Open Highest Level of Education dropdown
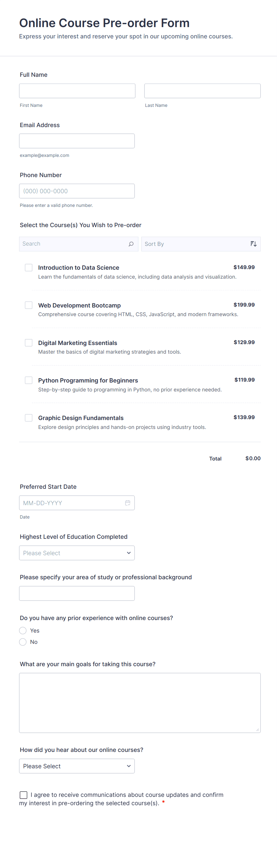 click(77, 553)
